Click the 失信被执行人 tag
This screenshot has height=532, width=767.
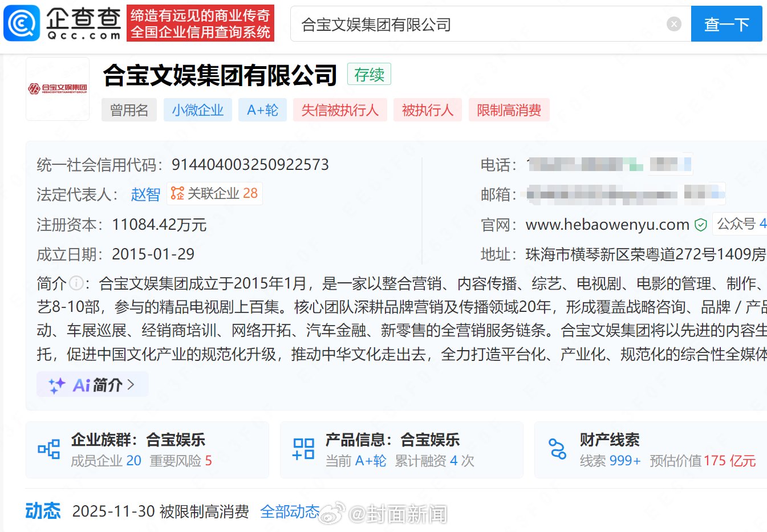click(340, 109)
